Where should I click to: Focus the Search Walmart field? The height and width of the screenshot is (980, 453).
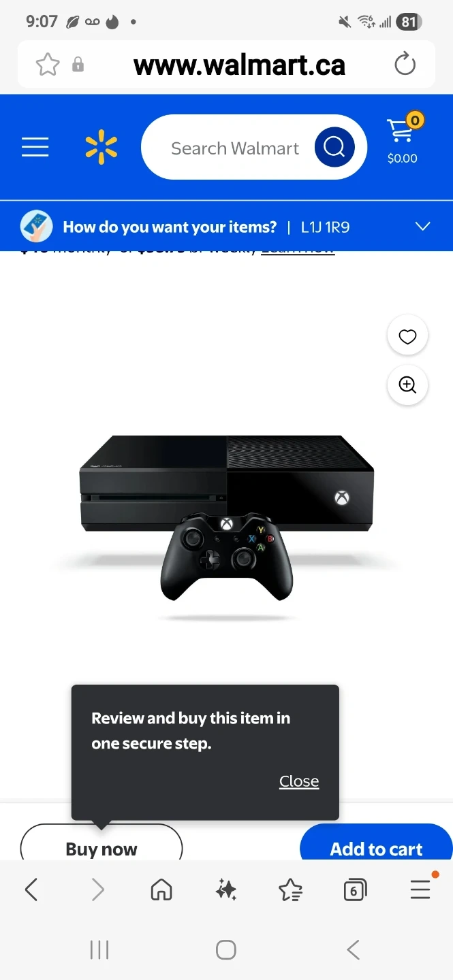[234, 148]
